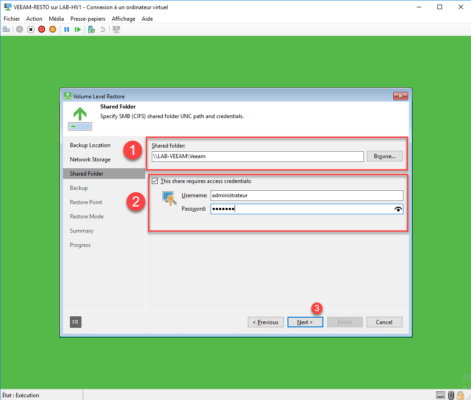The image size is (471, 400).
Task: Open the Affichage menu
Action: coord(123,19)
